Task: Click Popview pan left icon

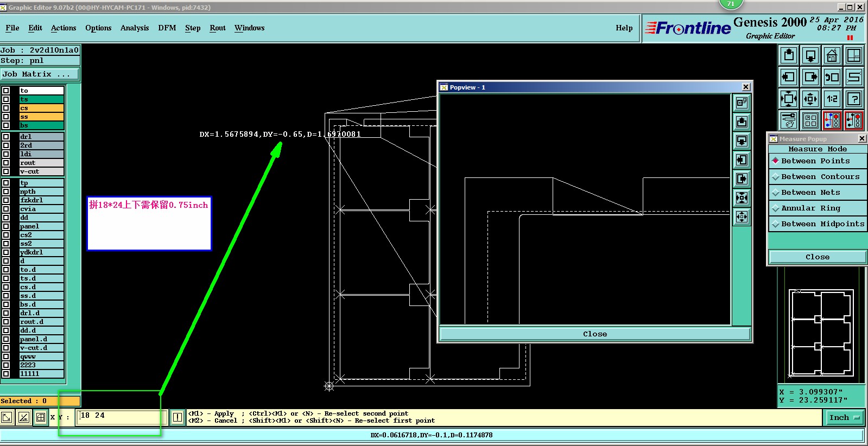Action: [x=742, y=160]
